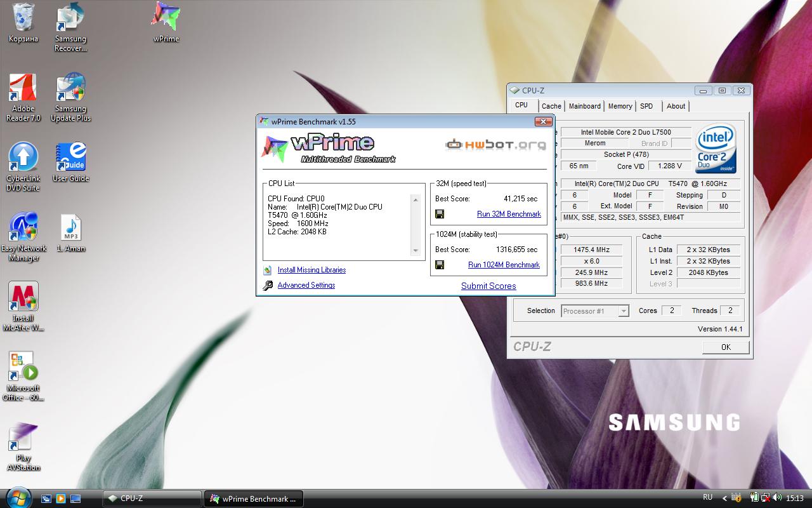Click the 983.6 MHz rated FSB value
The image size is (812, 508).
click(591, 284)
